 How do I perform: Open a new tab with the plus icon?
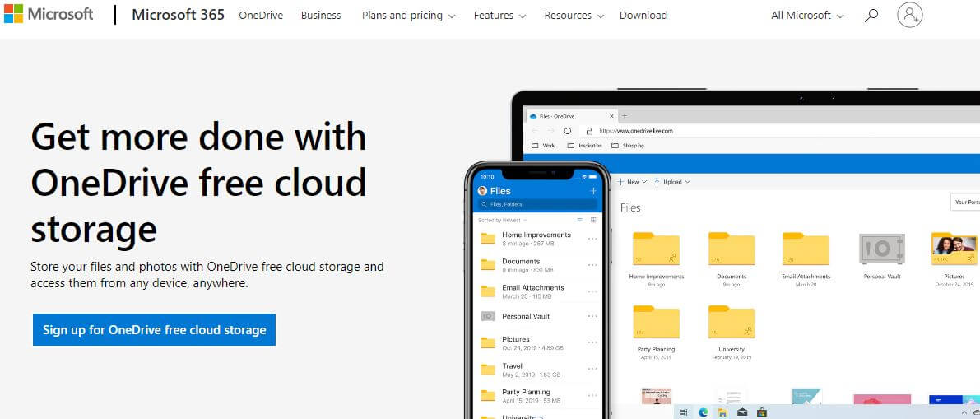625,116
